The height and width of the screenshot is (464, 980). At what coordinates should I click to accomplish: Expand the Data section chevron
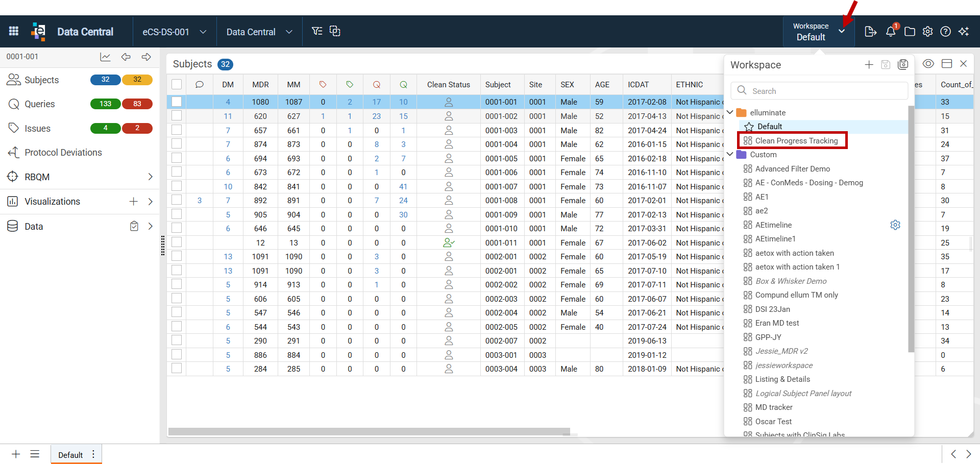150,226
